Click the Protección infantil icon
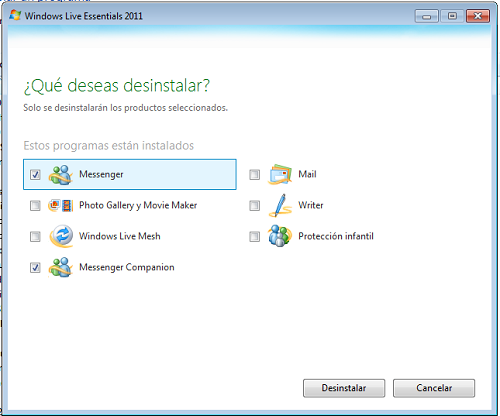This screenshot has height=416, width=500. tap(280, 236)
